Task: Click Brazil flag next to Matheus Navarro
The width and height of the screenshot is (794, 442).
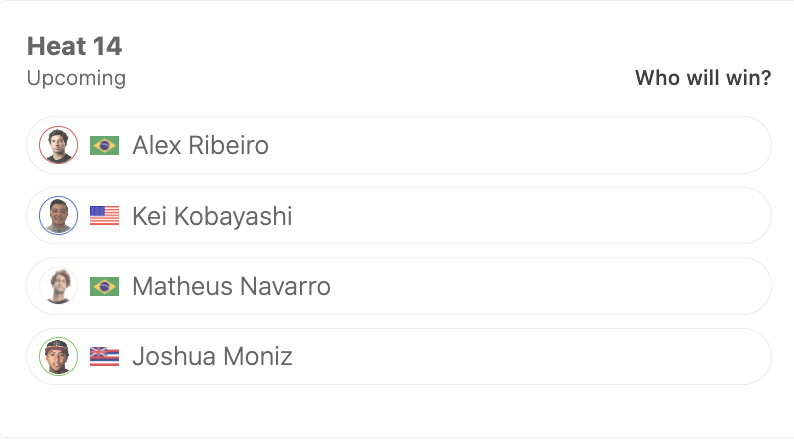Action: click(104, 287)
